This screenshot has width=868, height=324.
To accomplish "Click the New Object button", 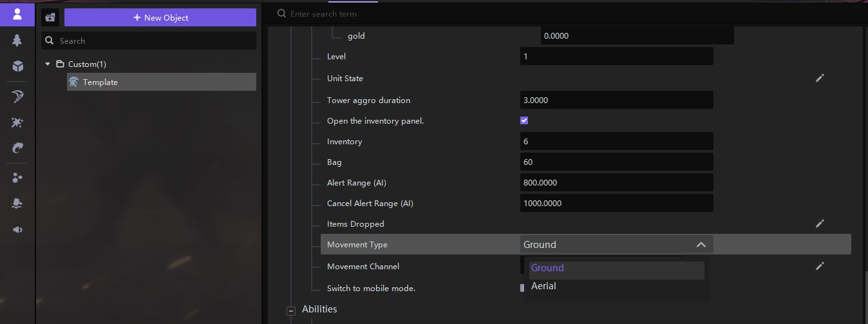I will coord(160,18).
